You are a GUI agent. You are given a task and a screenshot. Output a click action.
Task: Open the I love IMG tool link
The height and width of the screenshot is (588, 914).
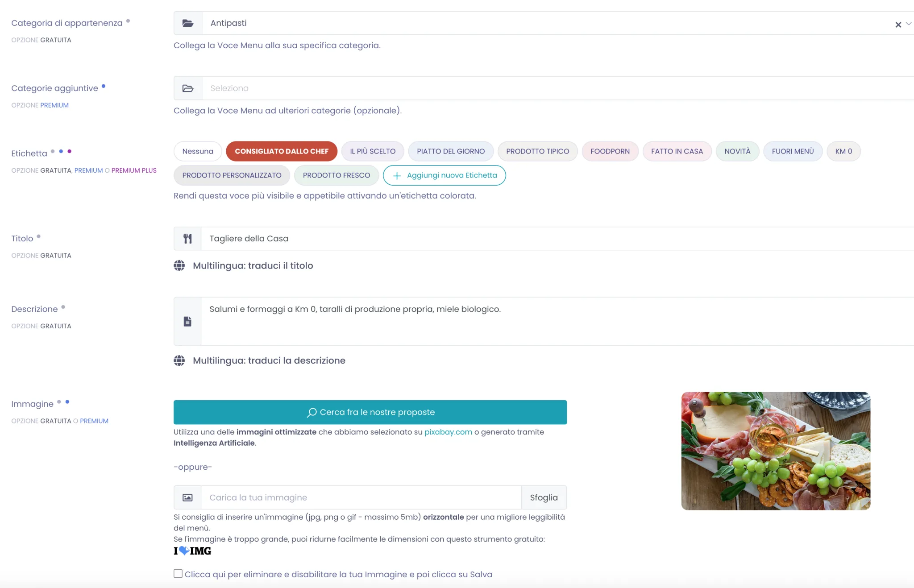tap(192, 551)
